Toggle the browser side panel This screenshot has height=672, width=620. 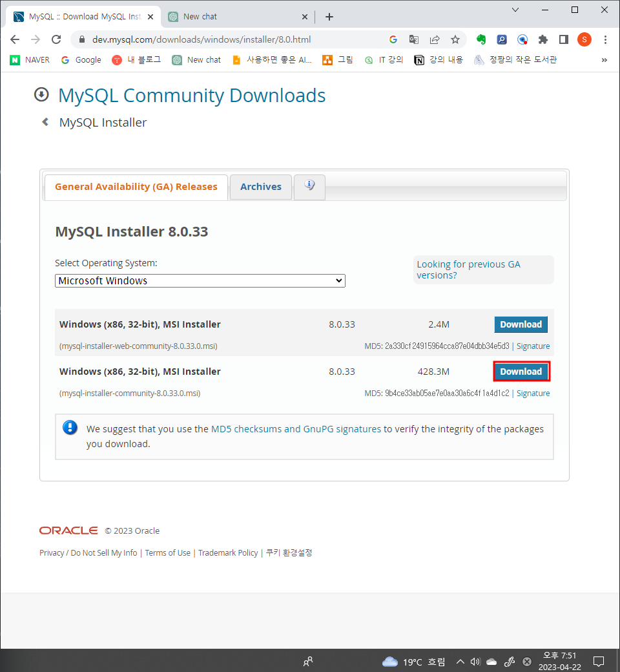click(x=563, y=39)
